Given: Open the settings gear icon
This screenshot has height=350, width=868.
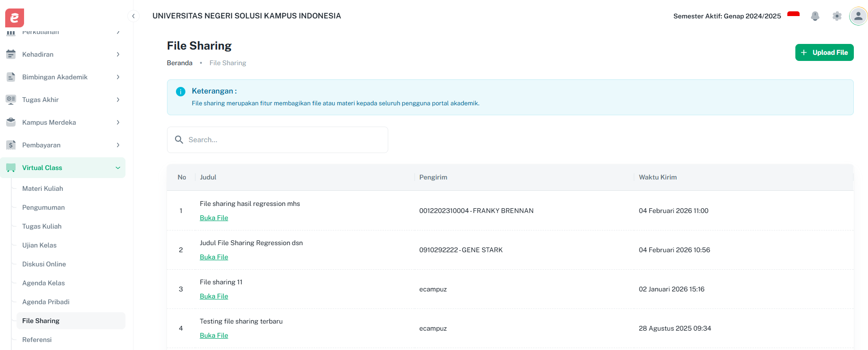Looking at the screenshot, I should 837,16.
